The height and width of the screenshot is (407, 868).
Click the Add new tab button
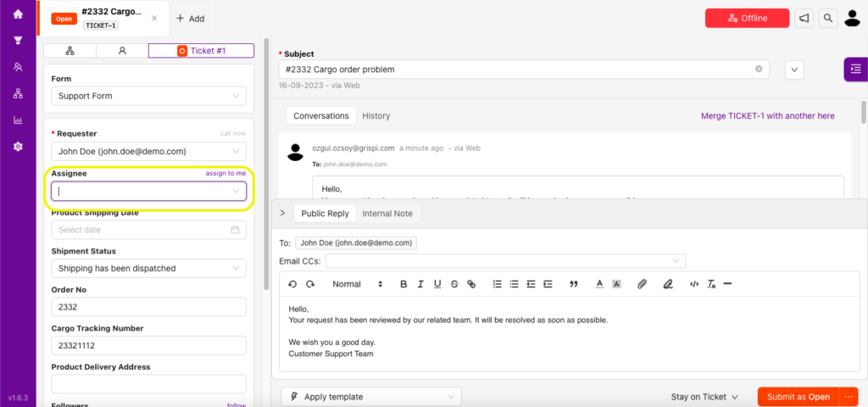pos(190,19)
